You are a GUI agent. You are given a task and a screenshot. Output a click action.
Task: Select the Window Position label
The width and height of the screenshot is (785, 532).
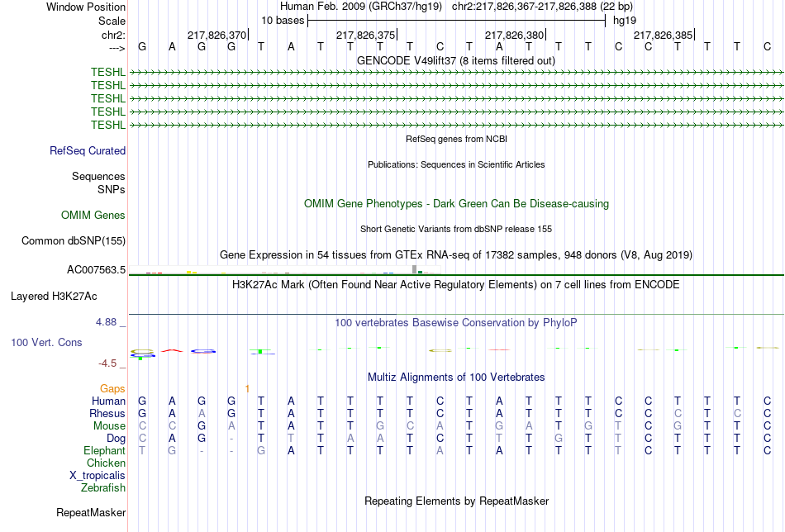86,7
